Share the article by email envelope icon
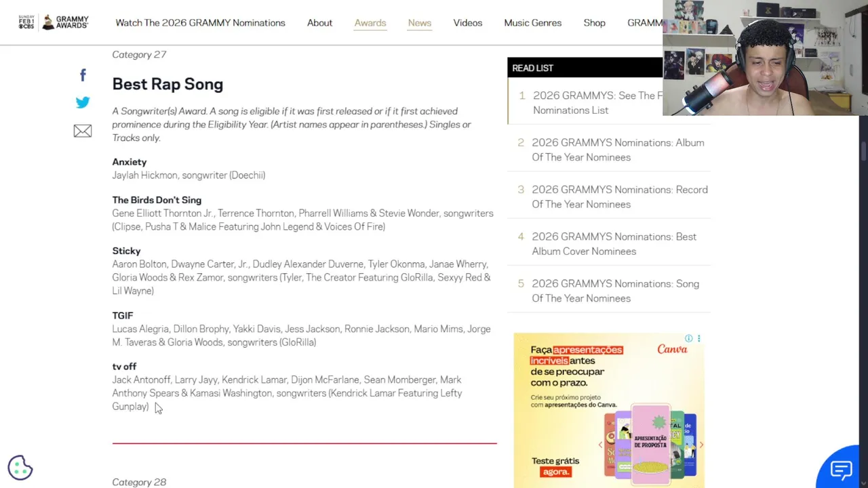 click(83, 131)
